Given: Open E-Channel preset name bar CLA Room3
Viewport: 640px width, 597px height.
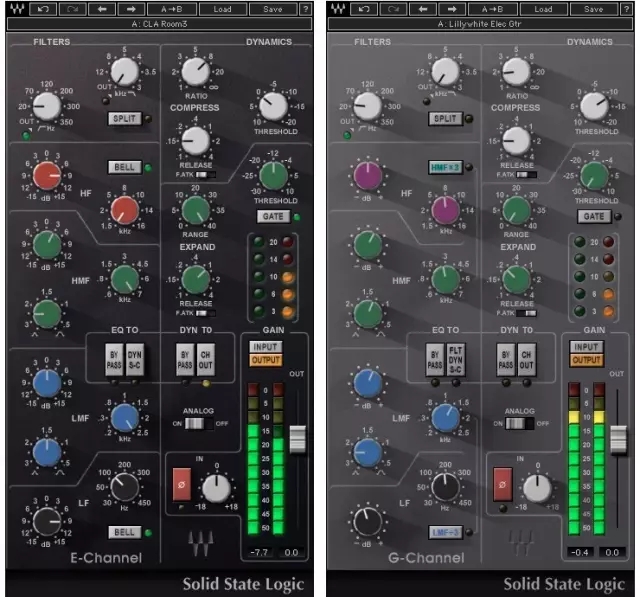Looking at the screenshot, I should (159, 24).
